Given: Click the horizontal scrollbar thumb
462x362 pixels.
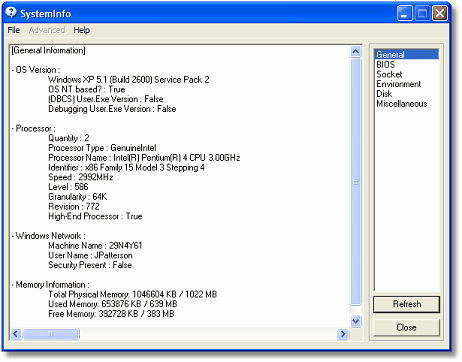Looking at the screenshot, I should click(x=51, y=334).
